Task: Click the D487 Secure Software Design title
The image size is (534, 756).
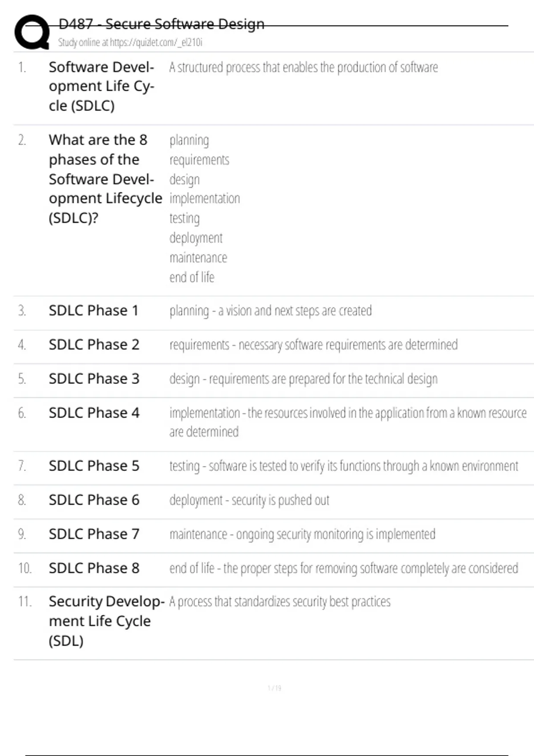Action: [x=162, y=24]
